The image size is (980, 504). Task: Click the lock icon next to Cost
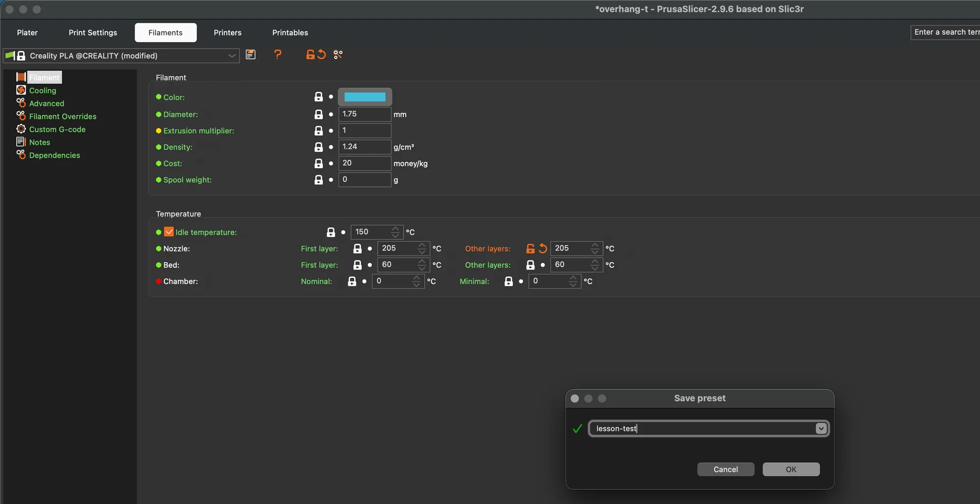tap(318, 163)
